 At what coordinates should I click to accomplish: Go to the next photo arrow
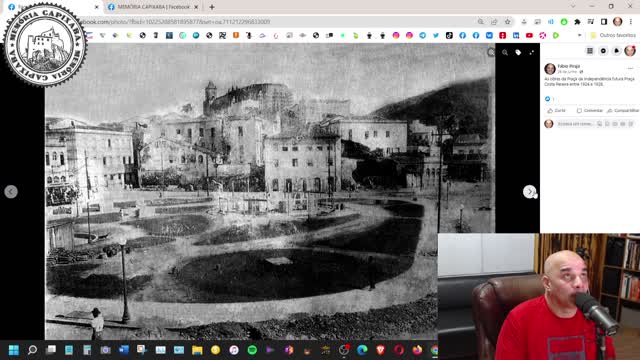click(529, 191)
